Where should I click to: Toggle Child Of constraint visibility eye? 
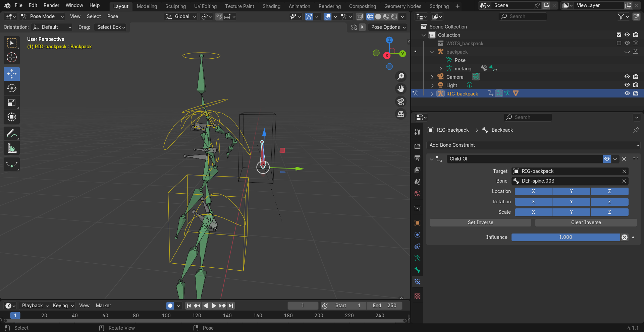[607, 159]
